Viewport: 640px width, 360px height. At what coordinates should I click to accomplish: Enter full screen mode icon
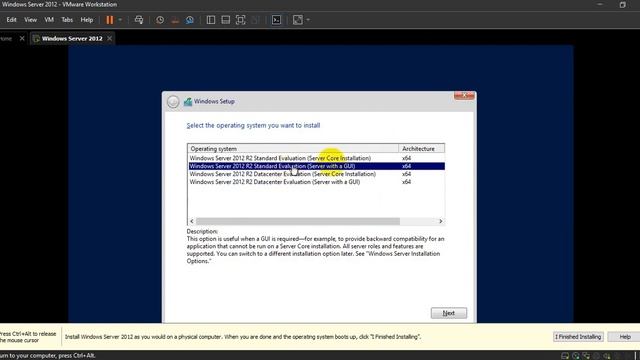(x=240, y=20)
